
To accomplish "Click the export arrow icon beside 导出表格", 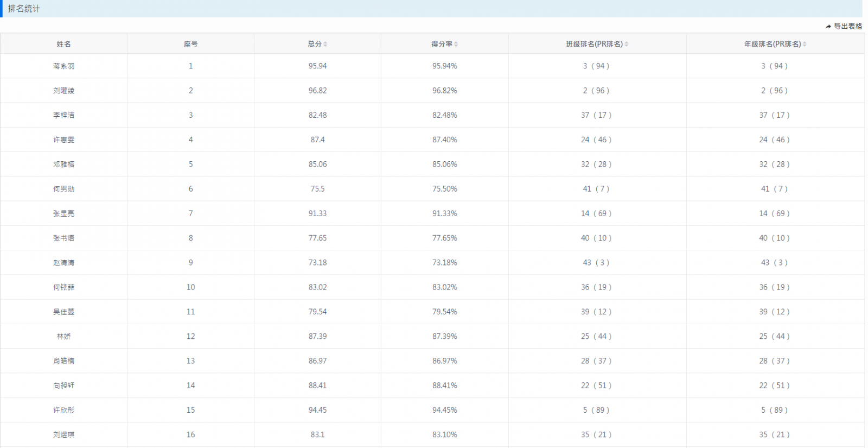I will pos(828,27).
